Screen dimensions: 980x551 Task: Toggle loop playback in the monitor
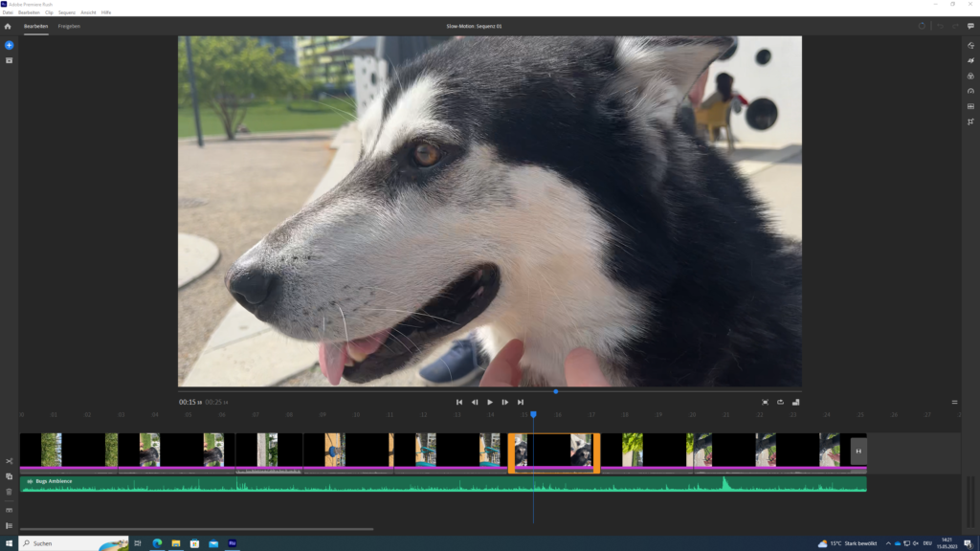coord(780,402)
